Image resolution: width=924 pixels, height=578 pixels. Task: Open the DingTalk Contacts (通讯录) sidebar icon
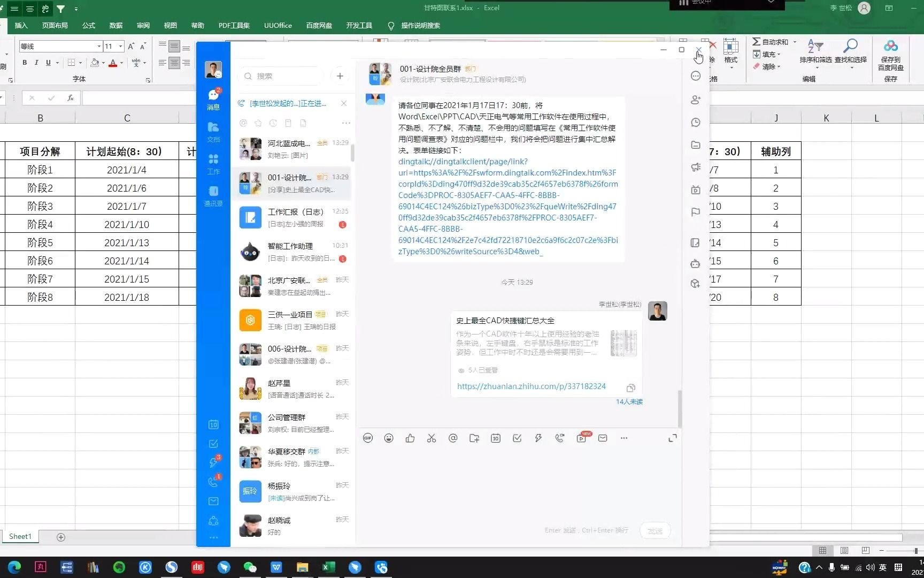coord(213,196)
